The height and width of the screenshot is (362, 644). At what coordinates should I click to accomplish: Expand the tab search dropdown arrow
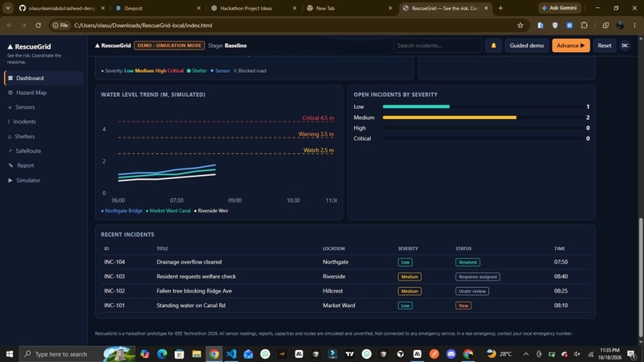pos(8,8)
